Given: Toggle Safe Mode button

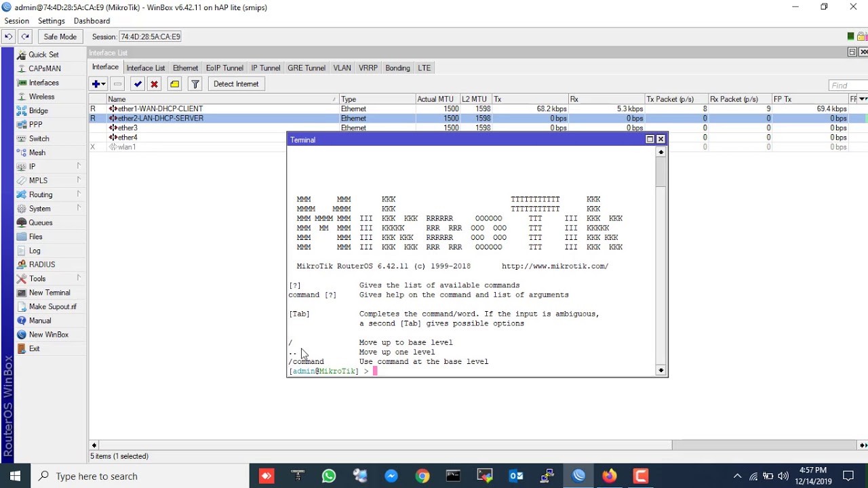Looking at the screenshot, I should coord(60,37).
